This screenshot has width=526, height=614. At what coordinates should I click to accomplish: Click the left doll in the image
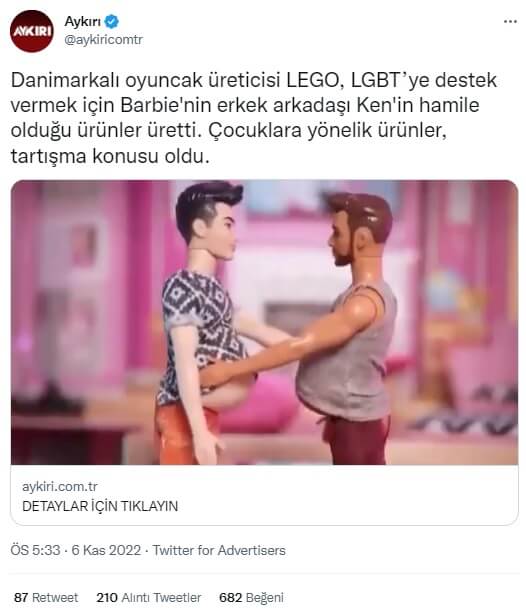point(204,322)
